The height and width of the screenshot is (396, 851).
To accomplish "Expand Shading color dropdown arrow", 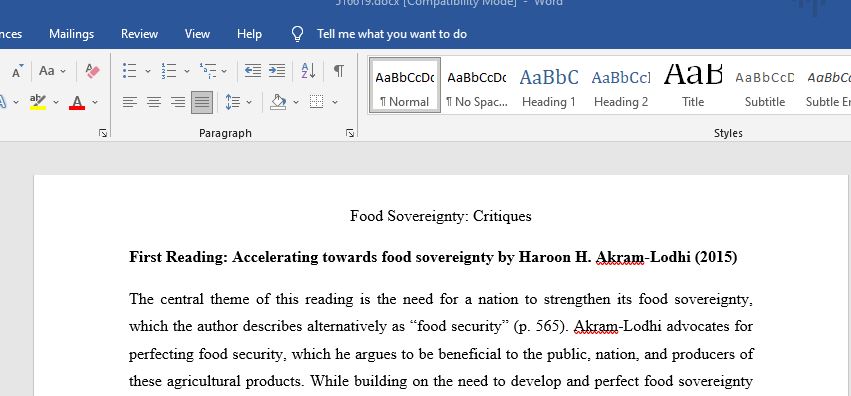I will click(x=296, y=102).
